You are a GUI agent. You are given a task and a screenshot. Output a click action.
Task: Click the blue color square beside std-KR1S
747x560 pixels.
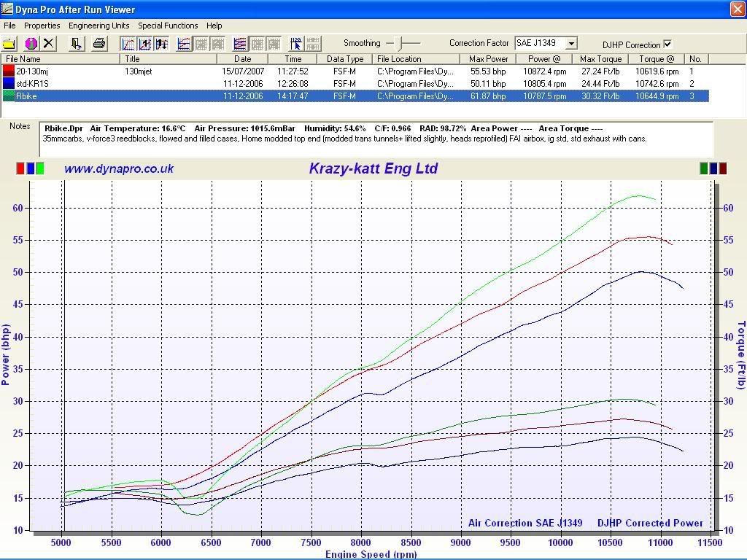coord(9,83)
